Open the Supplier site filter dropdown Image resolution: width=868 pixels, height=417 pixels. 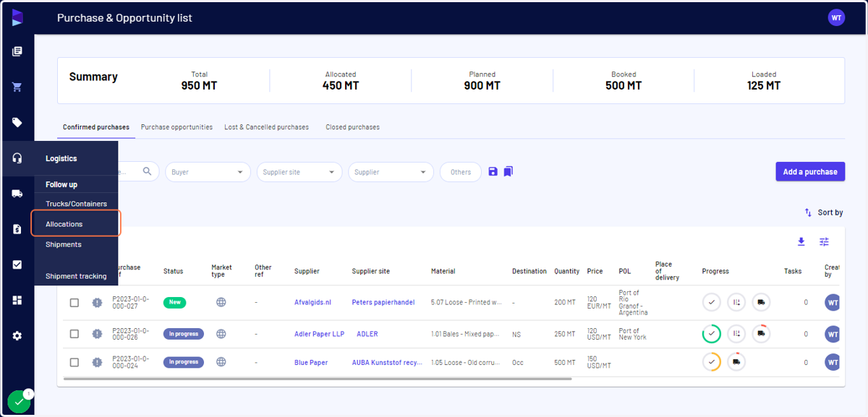tap(299, 172)
